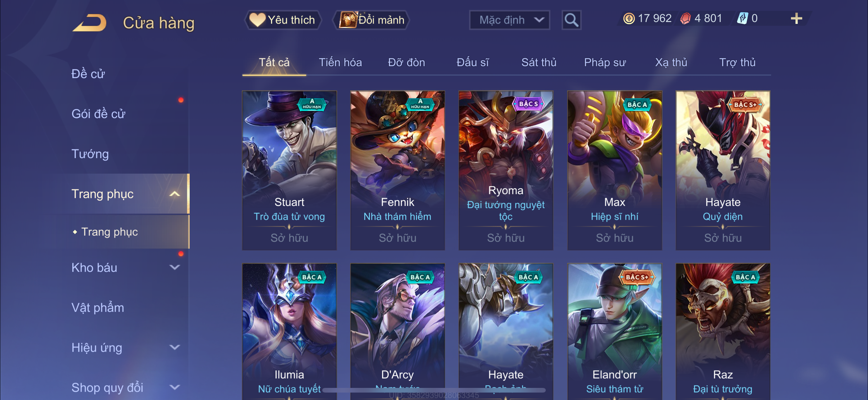The height and width of the screenshot is (400, 868).
Task: Select the Ryoma Đại tướng nguyệt tộc skin card
Action: [506, 170]
